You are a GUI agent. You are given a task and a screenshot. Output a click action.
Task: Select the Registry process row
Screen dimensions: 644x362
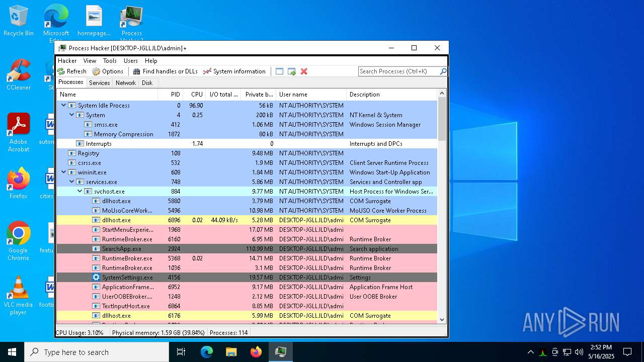point(247,153)
